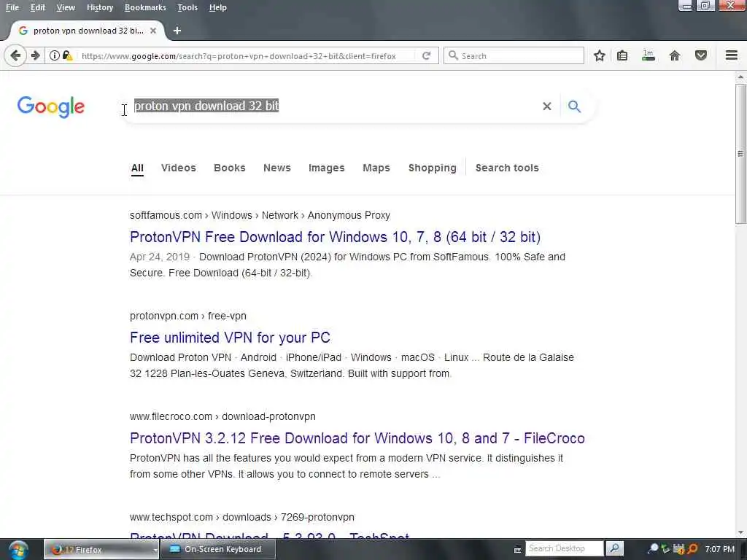Screen dimensions: 747x560
Task: Open Free unlimited VPN for your PC result
Action: click(230, 338)
